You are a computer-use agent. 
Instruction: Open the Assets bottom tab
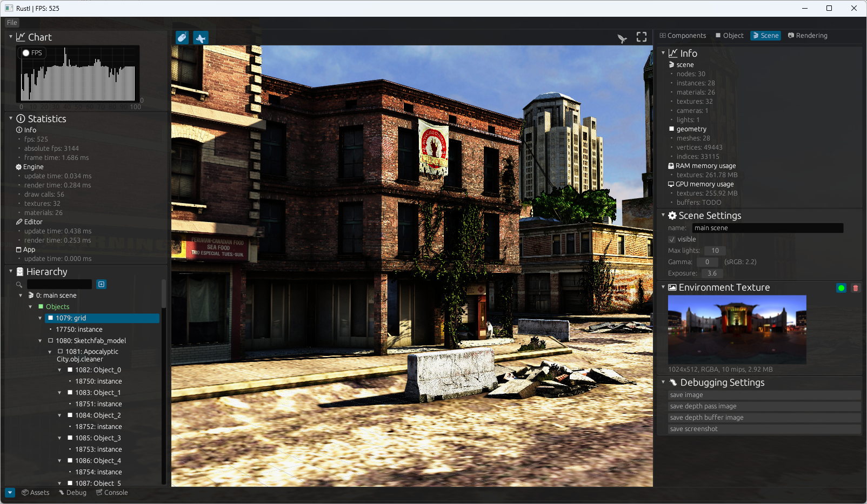tap(35, 493)
